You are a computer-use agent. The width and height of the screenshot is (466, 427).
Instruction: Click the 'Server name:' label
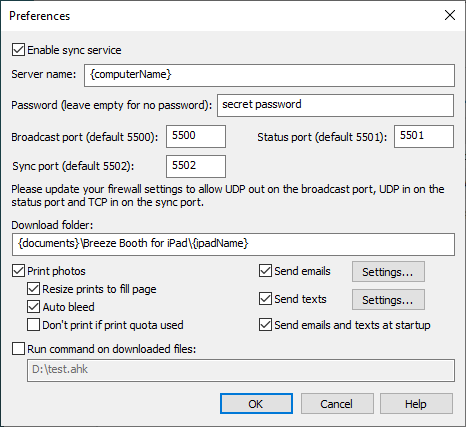click(44, 74)
